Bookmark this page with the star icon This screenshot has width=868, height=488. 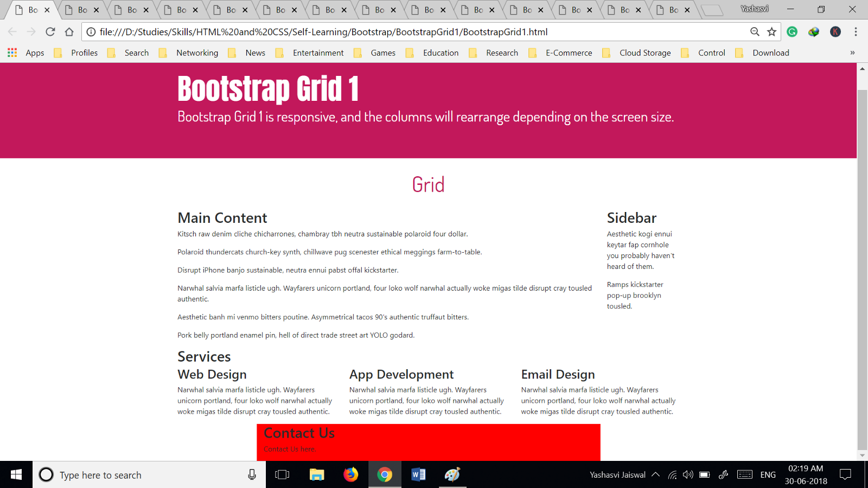point(771,32)
